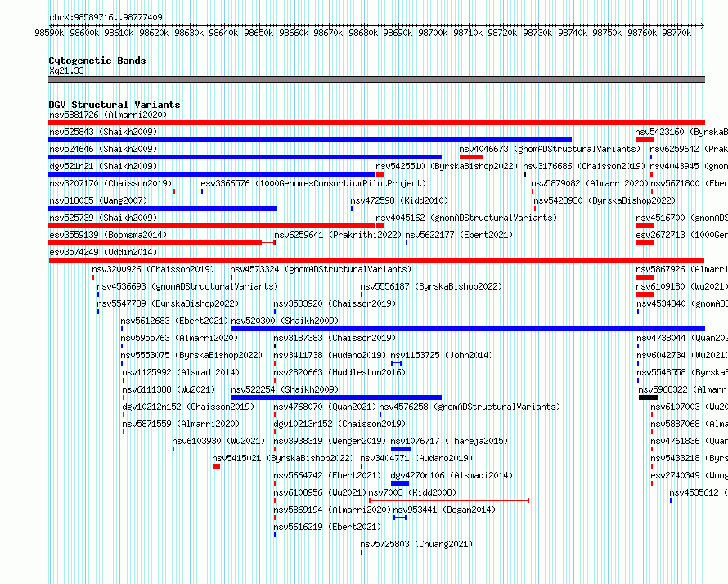Click nsv4573324 (gnomADStructuralVariants) label
This screenshot has width=728, height=584.
(x=321, y=269)
